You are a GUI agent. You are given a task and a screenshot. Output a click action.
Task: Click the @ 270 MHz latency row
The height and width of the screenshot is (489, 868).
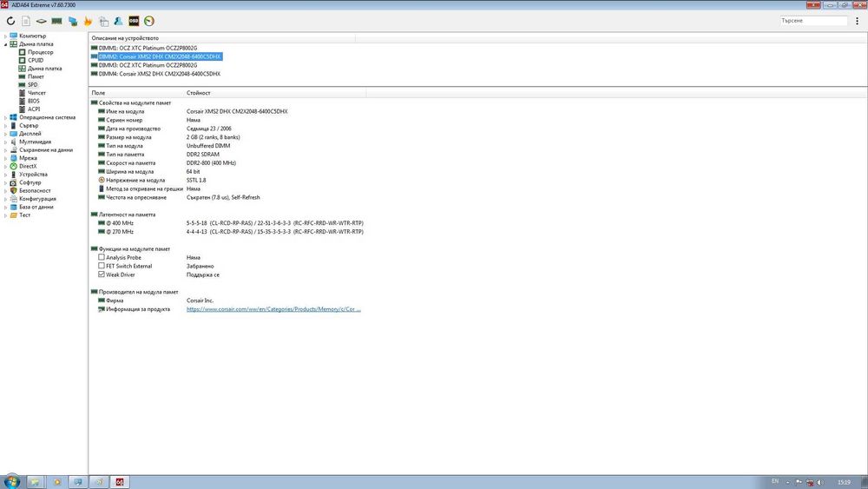point(227,232)
